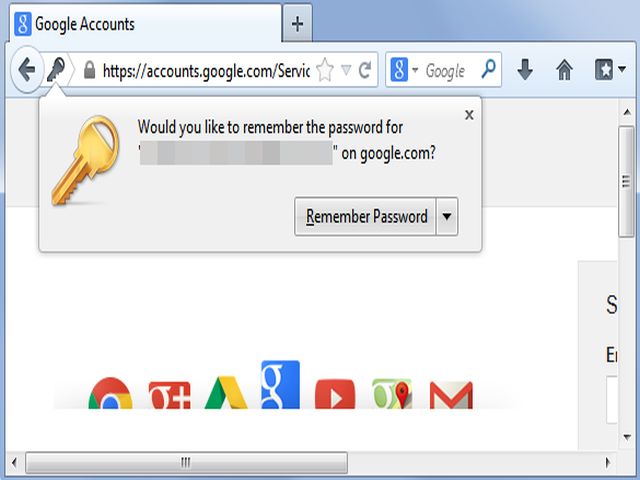Expand the Remember Password dropdown arrow
Image resolution: width=640 pixels, height=480 pixels.
point(447,216)
